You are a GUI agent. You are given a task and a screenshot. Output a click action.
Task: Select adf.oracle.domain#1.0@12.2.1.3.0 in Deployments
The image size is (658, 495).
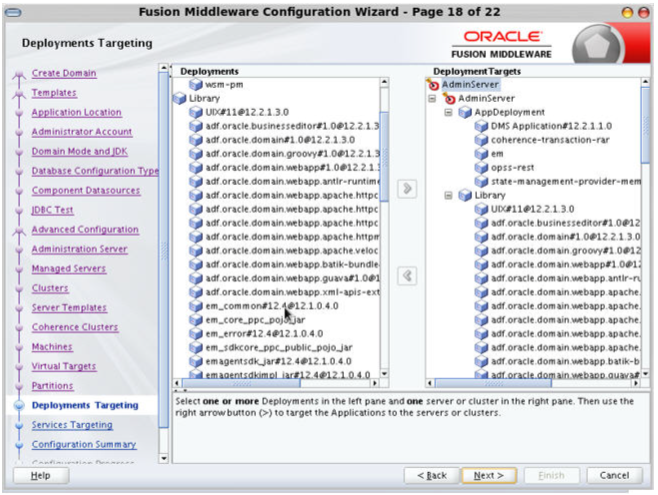[x=280, y=140]
